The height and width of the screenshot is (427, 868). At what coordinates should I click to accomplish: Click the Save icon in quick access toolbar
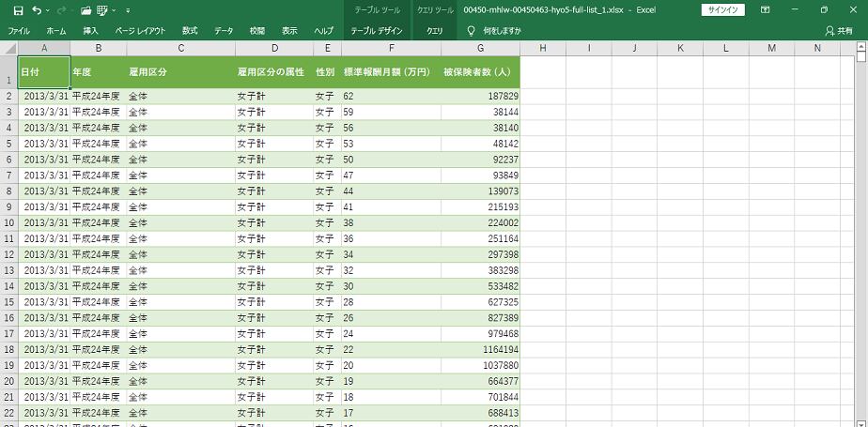(x=18, y=10)
